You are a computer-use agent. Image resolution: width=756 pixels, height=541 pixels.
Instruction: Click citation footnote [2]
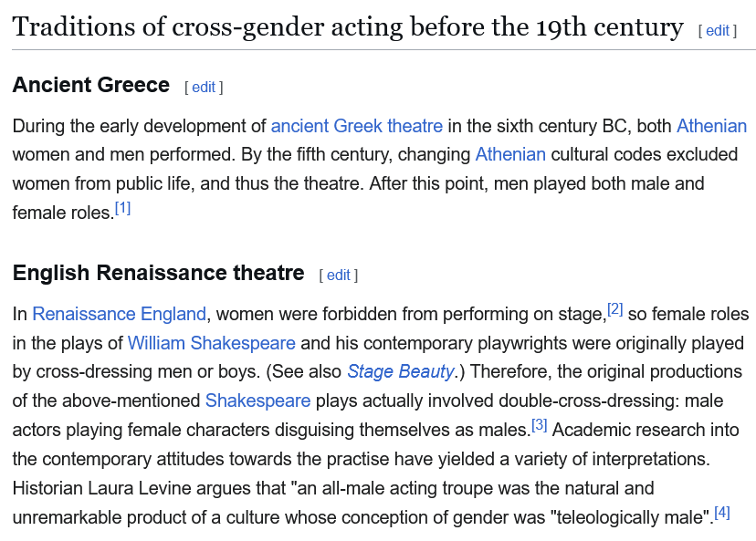point(615,309)
